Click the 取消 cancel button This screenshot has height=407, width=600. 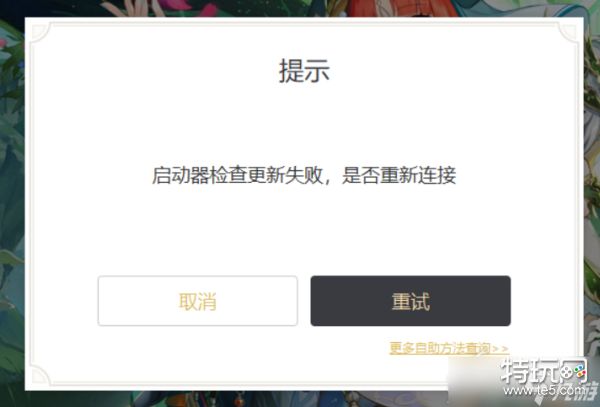tap(197, 301)
